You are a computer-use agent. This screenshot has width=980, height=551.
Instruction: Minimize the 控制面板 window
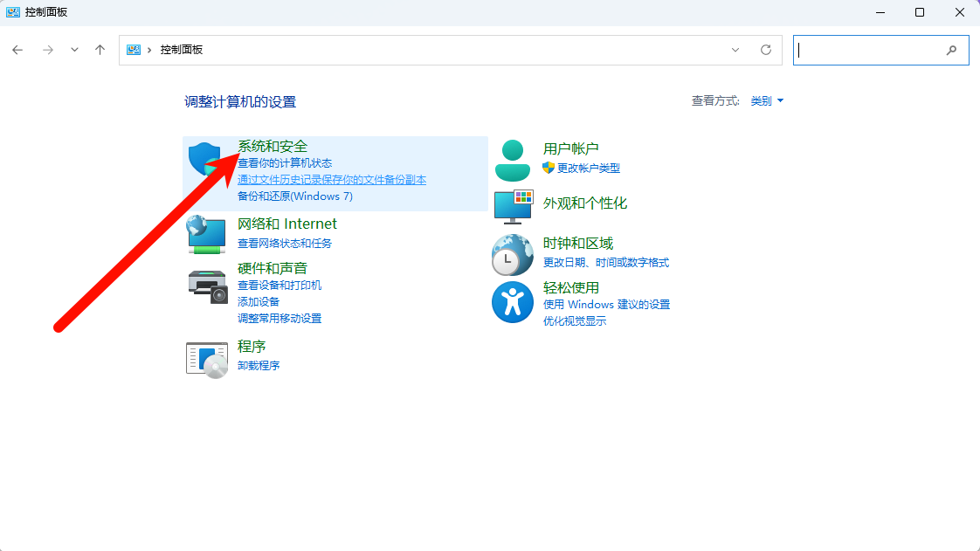coord(880,12)
